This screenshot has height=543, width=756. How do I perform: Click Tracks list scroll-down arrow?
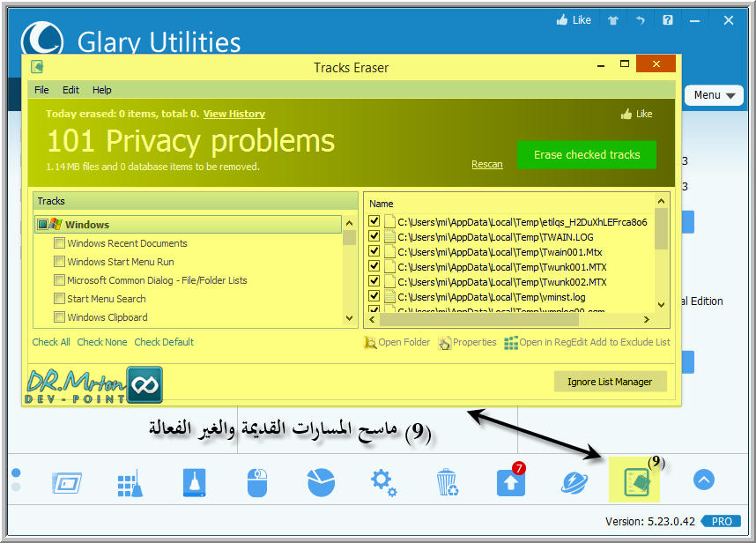click(x=350, y=318)
